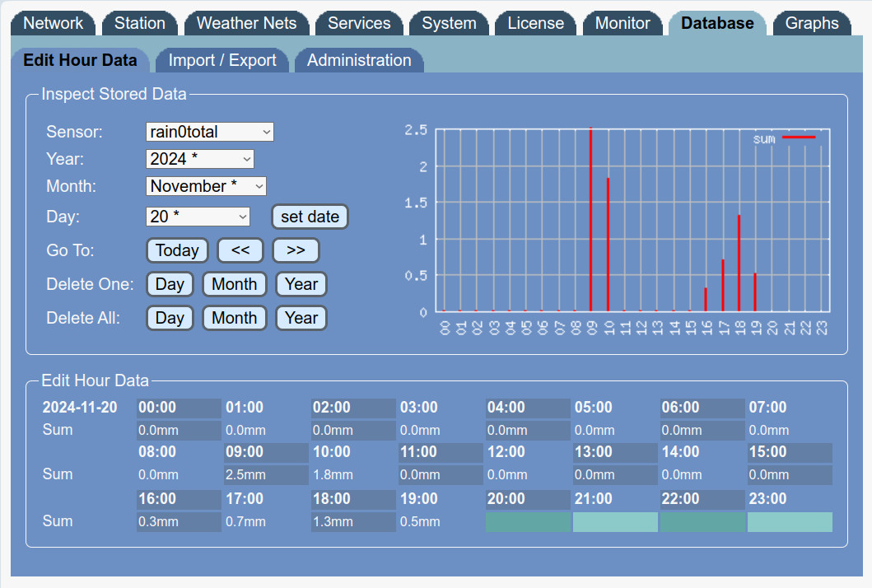Click the hourly rainfall sum chart

pos(618,229)
